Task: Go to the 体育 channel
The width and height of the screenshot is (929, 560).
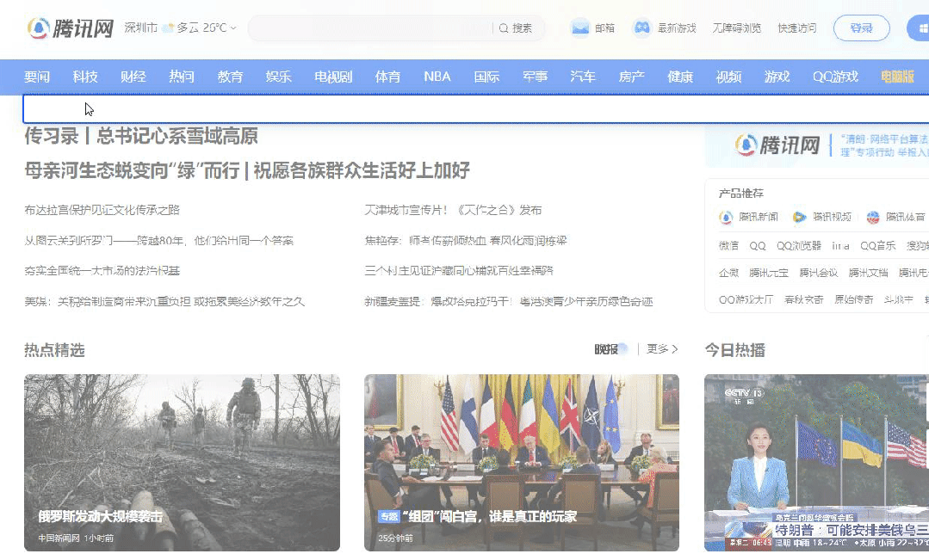Action: tap(387, 77)
